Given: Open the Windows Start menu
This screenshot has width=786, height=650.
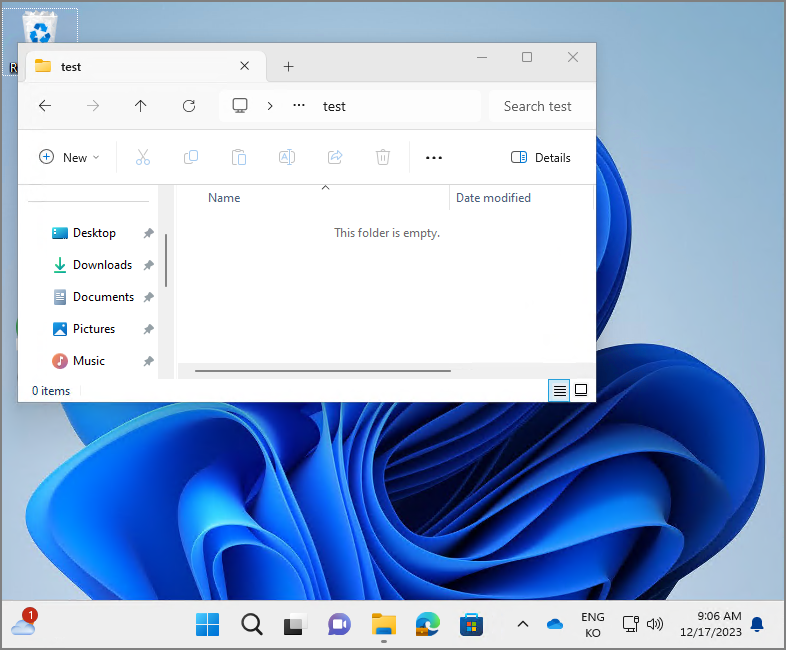Looking at the screenshot, I should [x=208, y=624].
